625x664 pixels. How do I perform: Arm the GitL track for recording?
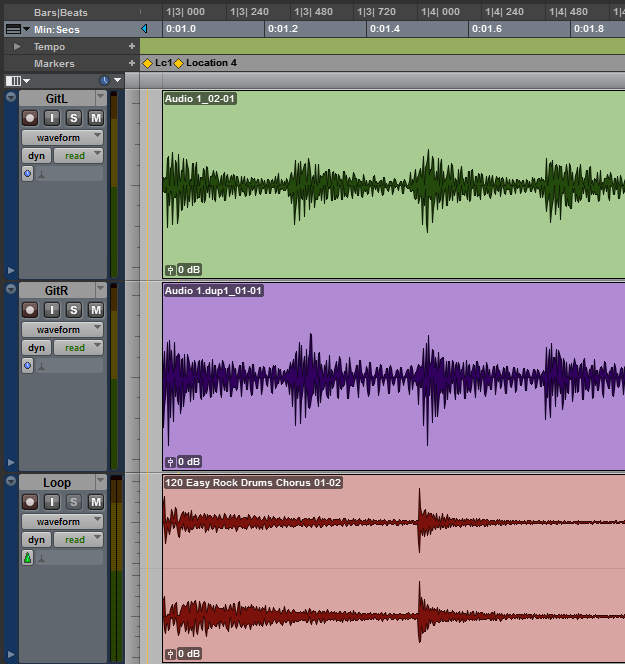tap(30, 118)
